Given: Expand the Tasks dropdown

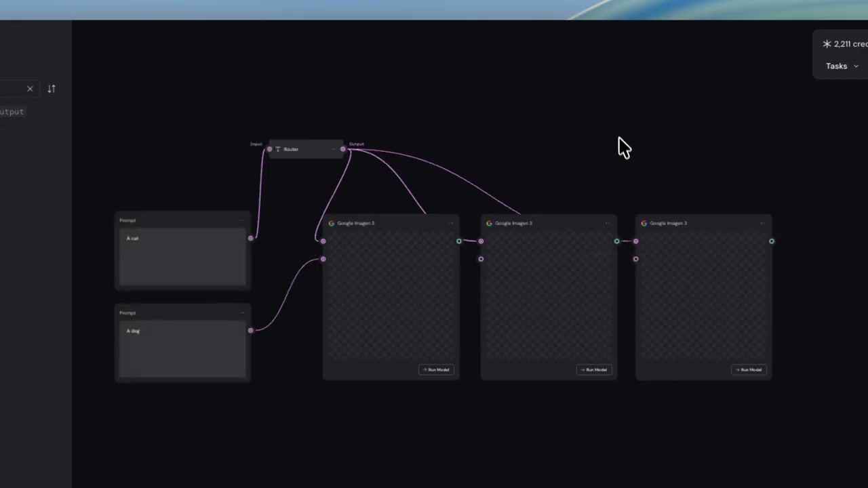Looking at the screenshot, I should click(842, 66).
